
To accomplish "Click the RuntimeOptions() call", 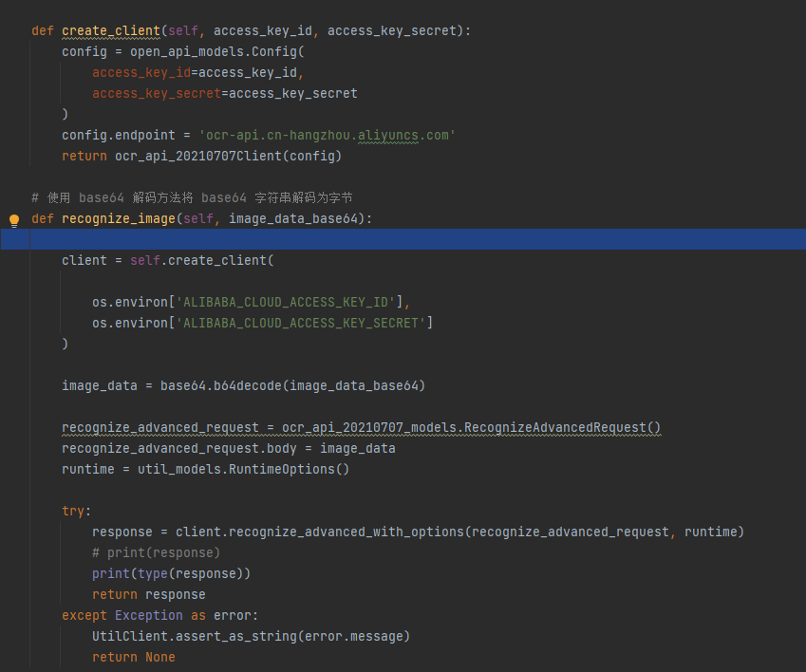I will coord(289,469).
